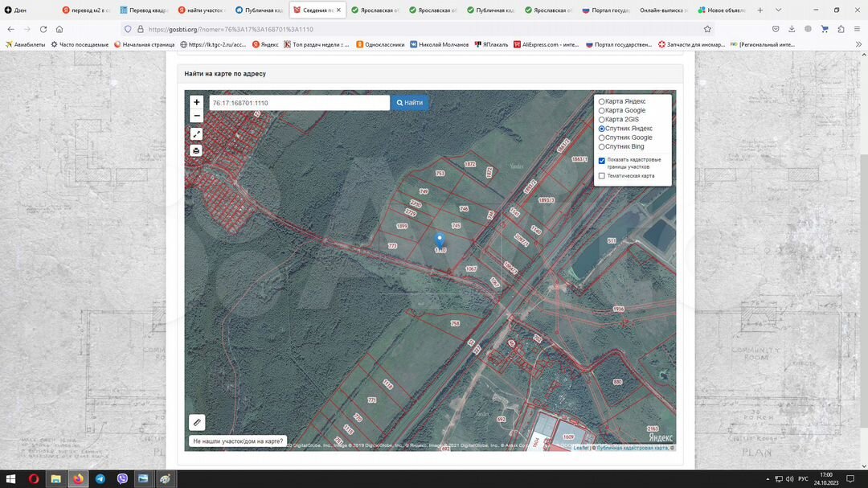Bookmark this page with star icon
868x488 pixels.
click(x=707, y=29)
